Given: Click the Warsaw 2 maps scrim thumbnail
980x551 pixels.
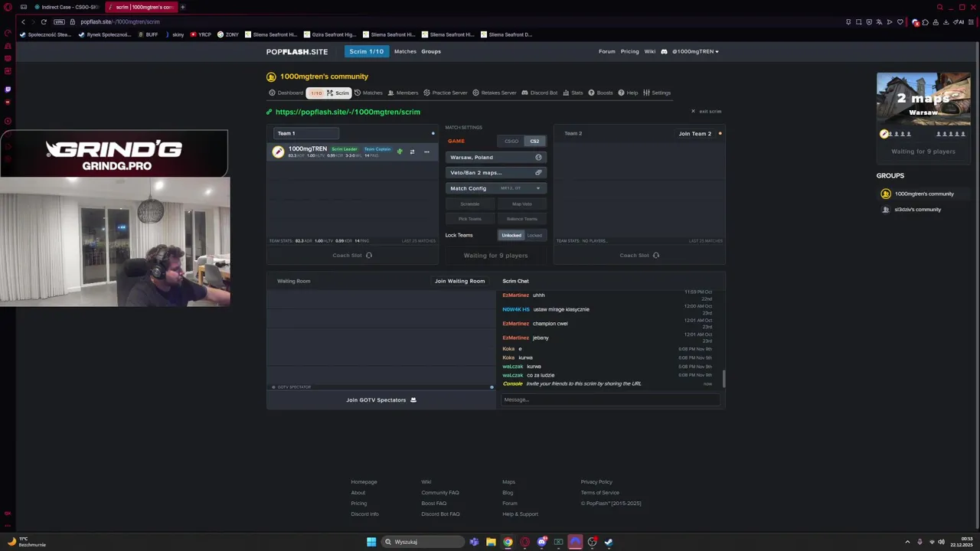Looking at the screenshot, I should [x=923, y=99].
